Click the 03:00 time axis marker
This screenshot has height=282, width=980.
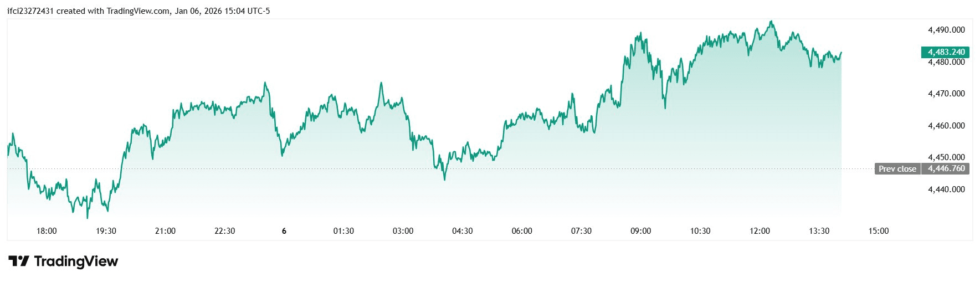point(403,231)
